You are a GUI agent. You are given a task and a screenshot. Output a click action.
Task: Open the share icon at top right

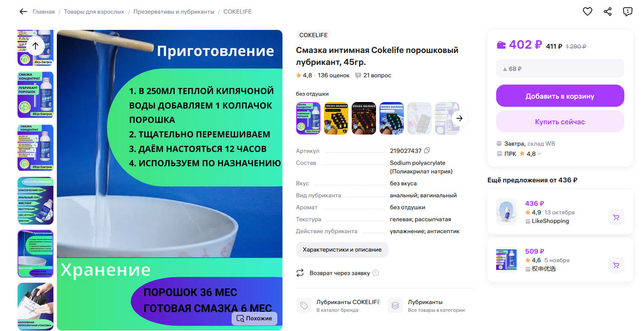[608, 12]
